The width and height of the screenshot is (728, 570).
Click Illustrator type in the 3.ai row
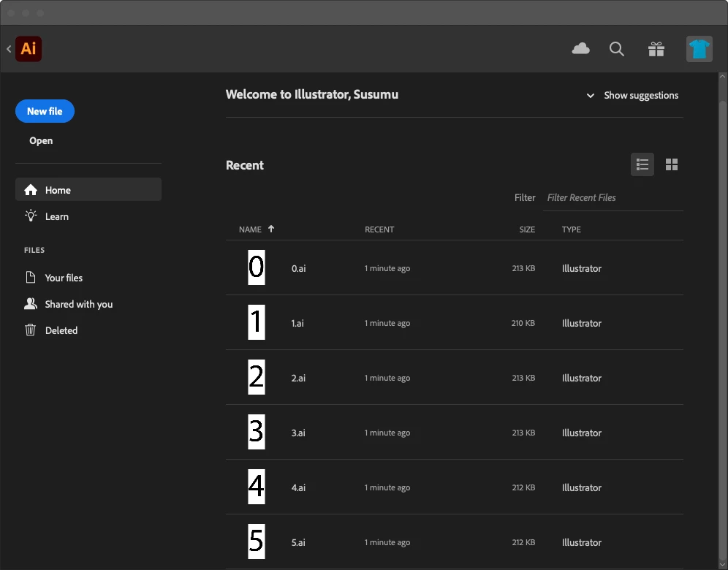[x=582, y=433]
